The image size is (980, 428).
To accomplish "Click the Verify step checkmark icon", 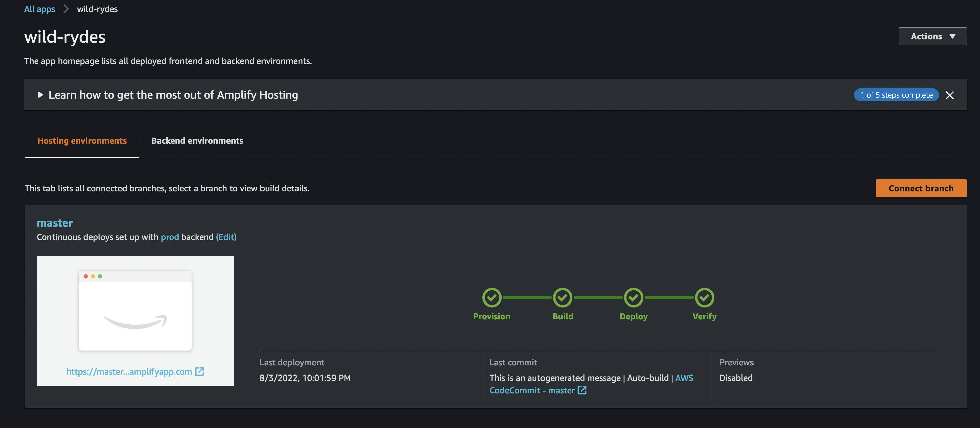I will [x=705, y=297].
